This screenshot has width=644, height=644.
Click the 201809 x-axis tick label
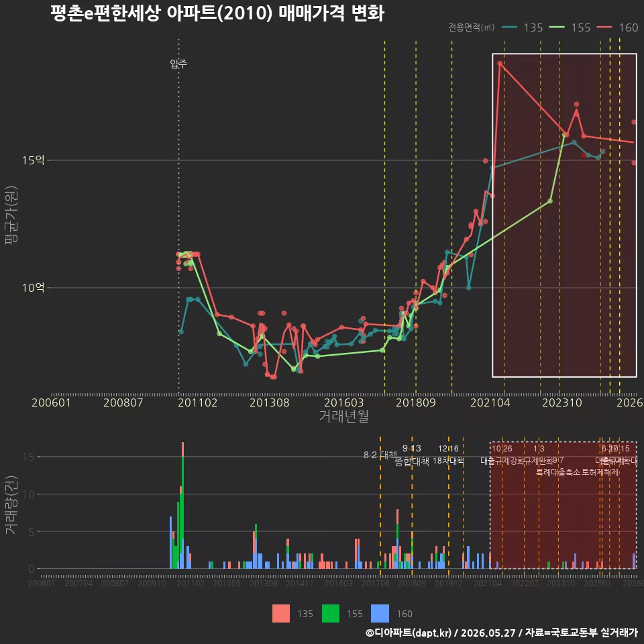click(x=416, y=402)
